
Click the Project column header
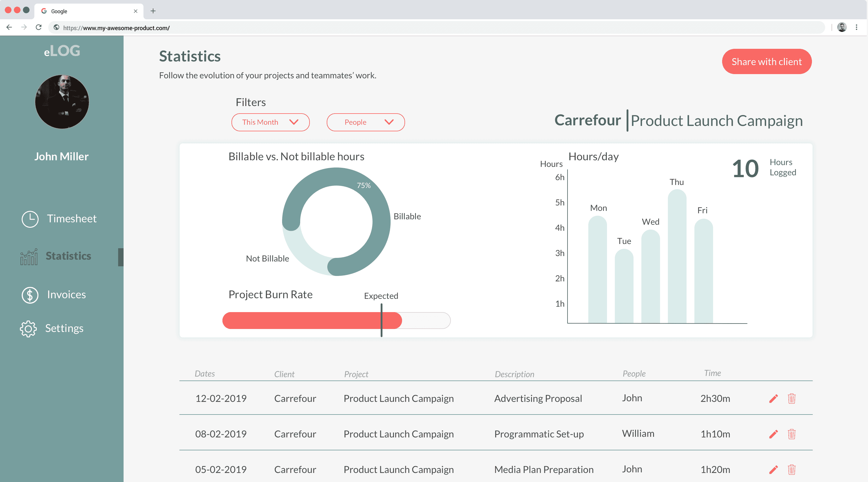pyautogui.click(x=356, y=374)
